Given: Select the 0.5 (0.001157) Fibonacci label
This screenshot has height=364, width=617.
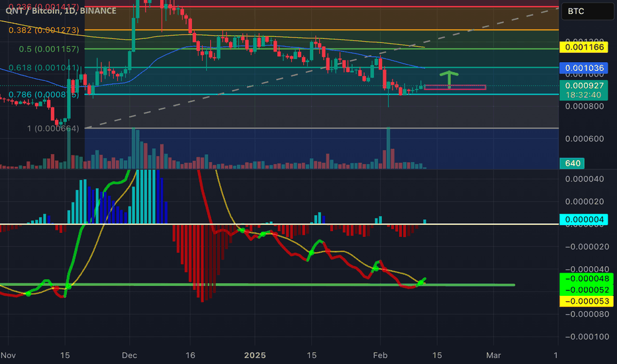Looking at the screenshot, I should 49,49.
